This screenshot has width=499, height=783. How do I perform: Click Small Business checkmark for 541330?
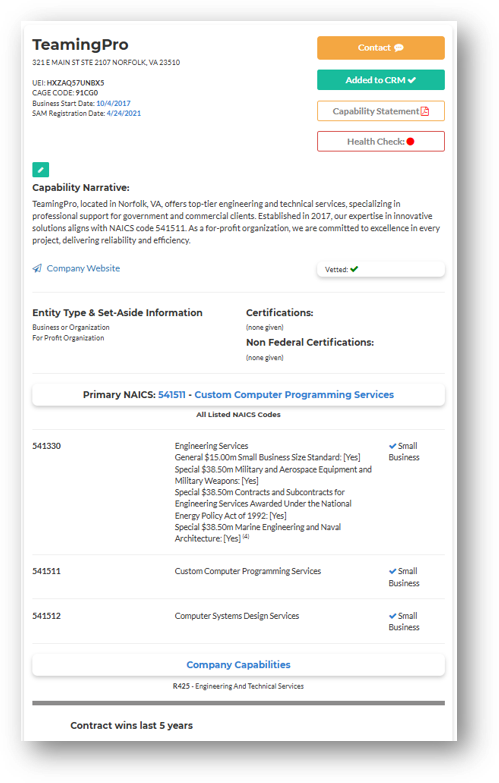[393, 446]
